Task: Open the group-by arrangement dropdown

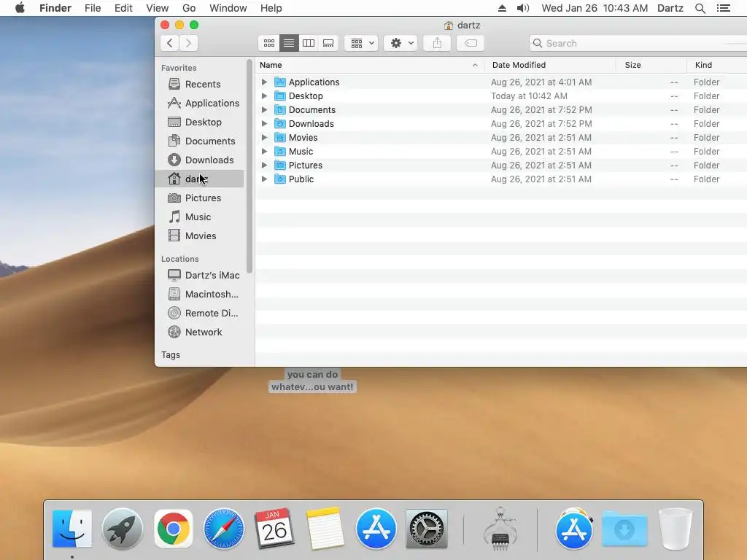Action: click(x=362, y=43)
